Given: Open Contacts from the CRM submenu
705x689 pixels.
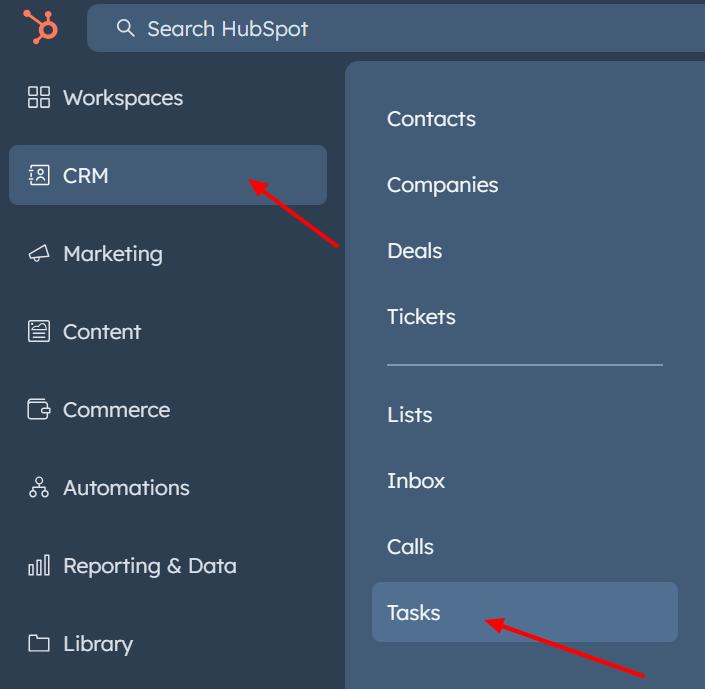Looking at the screenshot, I should (x=431, y=119).
